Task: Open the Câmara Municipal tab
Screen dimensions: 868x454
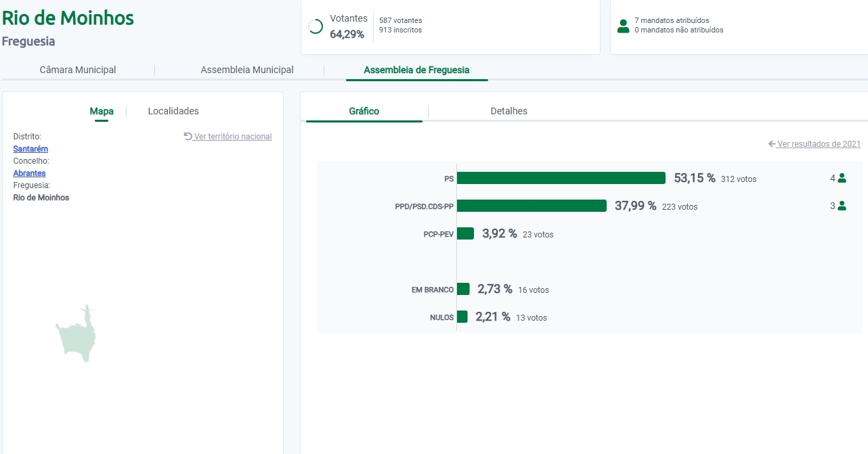Action: [x=78, y=70]
